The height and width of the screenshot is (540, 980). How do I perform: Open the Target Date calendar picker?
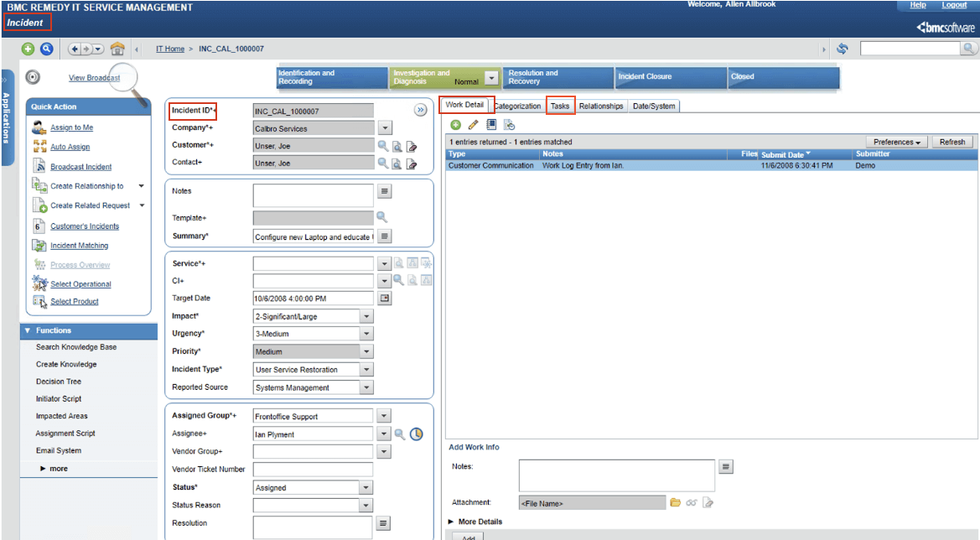pos(385,299)
